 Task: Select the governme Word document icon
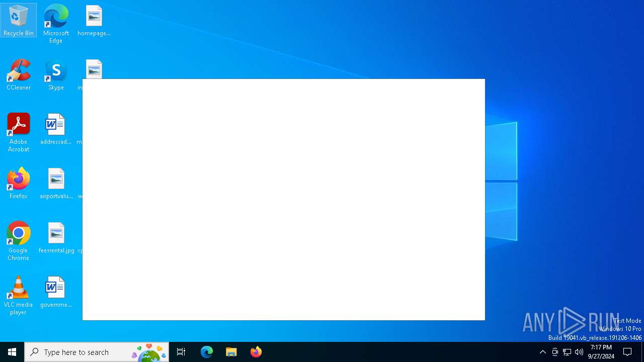56,292
